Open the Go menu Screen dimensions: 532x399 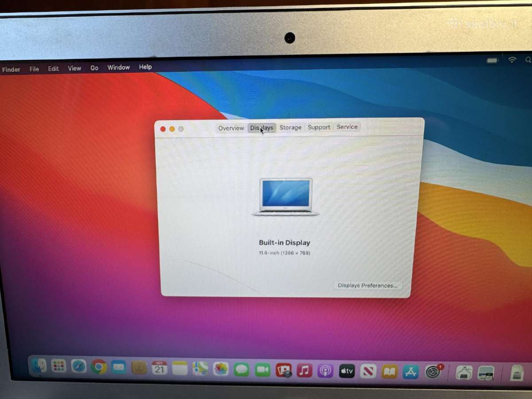point(94,68)
